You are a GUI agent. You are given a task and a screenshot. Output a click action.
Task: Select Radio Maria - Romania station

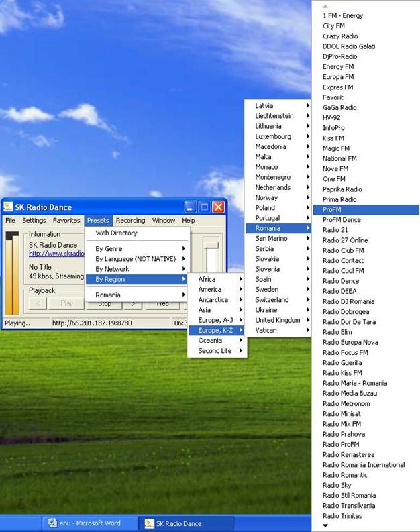(x=366, y=383)
